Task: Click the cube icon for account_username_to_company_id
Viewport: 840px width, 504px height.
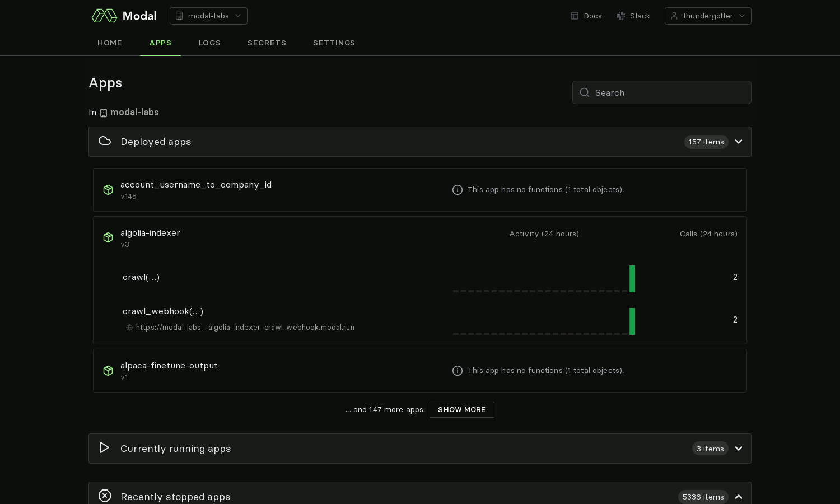Action: [108, 190]
